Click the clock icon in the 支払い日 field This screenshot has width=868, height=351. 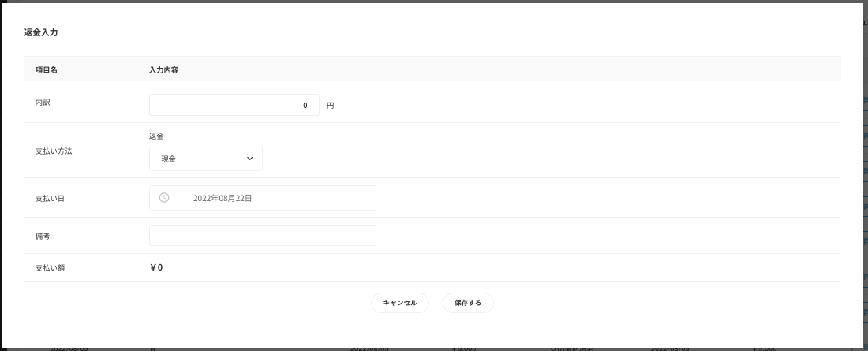pyautogui.click(x=164, y=198)
